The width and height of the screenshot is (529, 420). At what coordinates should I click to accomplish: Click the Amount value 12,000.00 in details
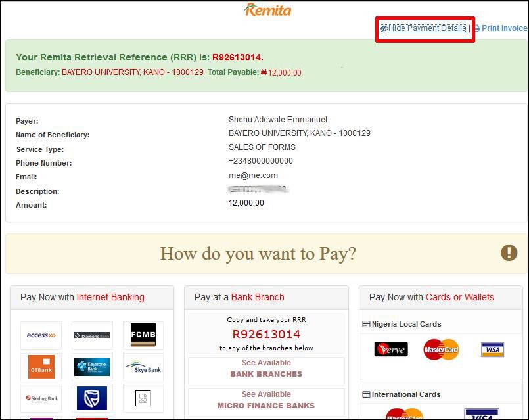[x=246, y=202]
